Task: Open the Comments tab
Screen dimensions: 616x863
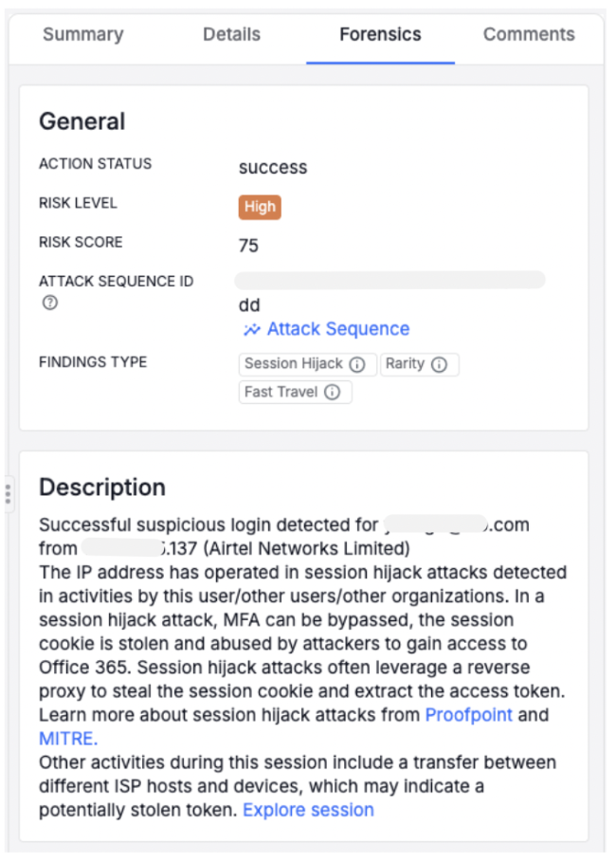Action: point(529,34)
